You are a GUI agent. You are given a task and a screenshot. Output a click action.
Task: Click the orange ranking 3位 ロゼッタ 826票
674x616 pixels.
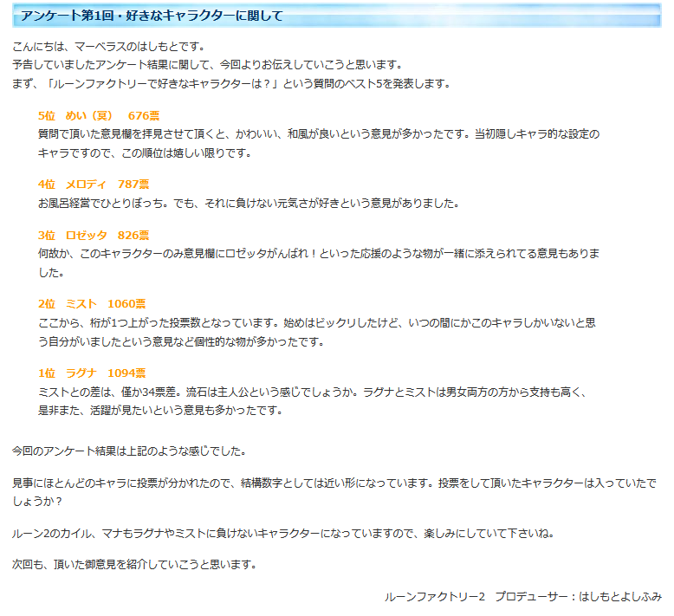[94, 236]
